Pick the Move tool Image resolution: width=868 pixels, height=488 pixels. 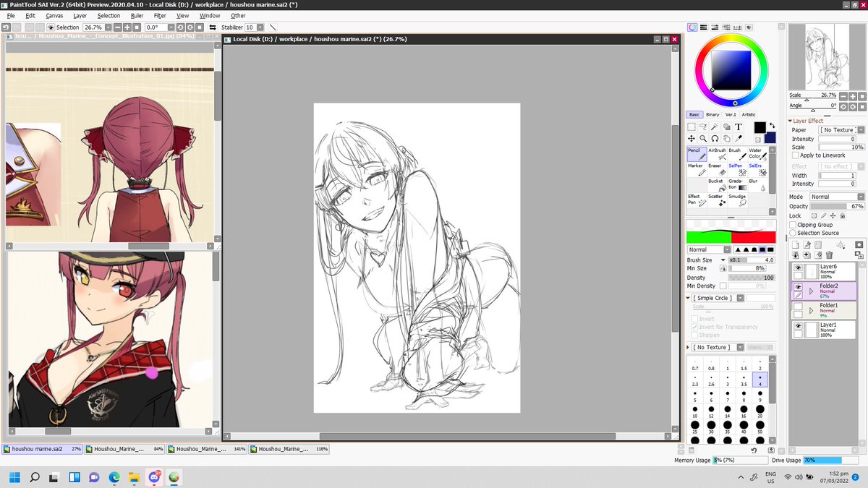pyautogui.click(x=692, y=138)
